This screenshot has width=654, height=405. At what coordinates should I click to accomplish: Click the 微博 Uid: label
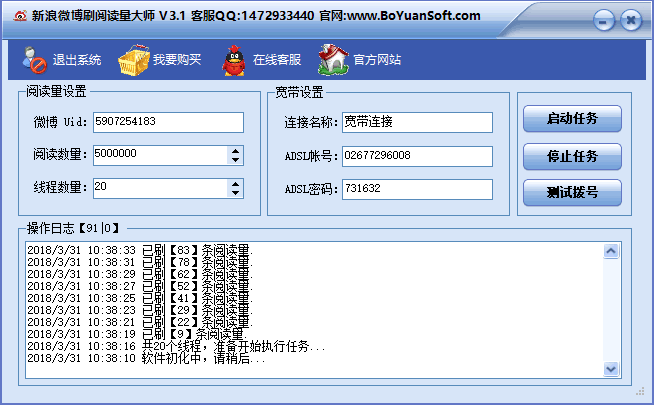[60, 122]
